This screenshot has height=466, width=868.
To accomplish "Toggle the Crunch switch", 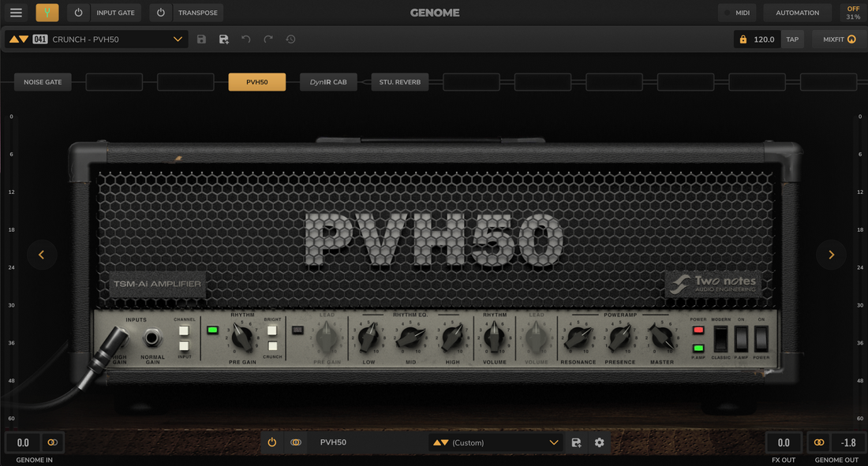I will click(x=271, y=346).
